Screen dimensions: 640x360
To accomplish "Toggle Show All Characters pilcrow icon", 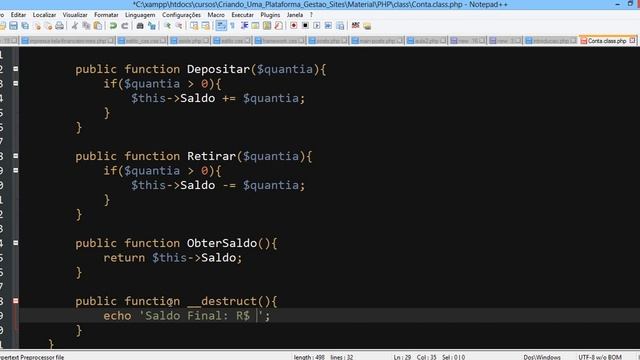I will 233,26.
